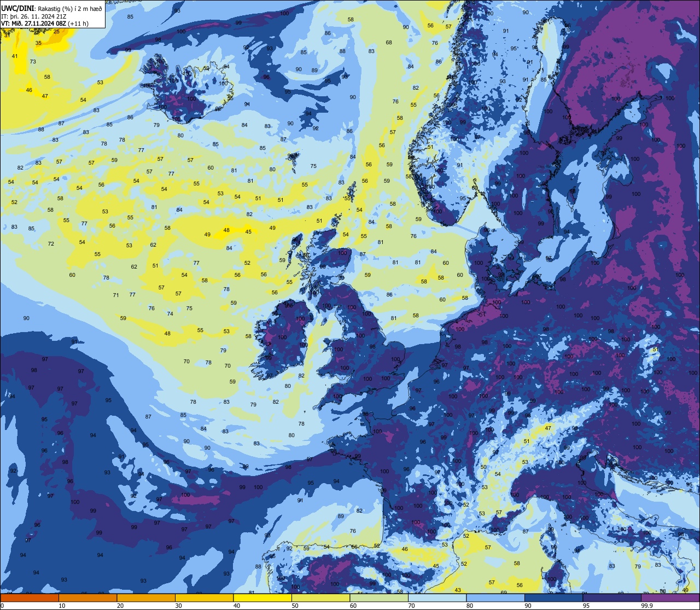Click the legend tick label "99.9"
This screenshot has height=610, width=700.
click(x=647, y=606)
